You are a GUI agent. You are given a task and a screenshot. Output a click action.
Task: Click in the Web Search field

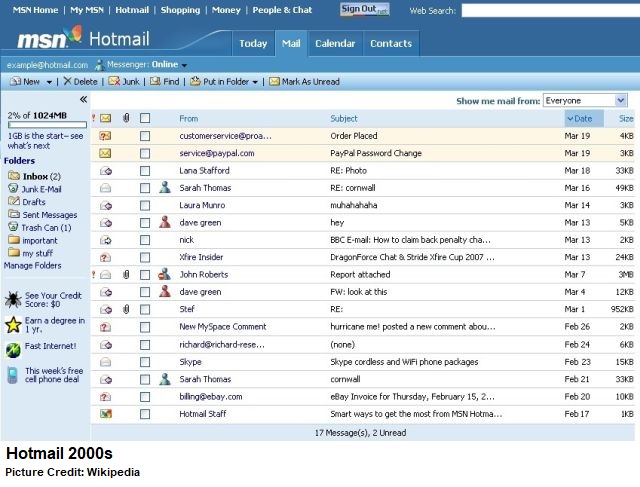(x=550, y=10)
